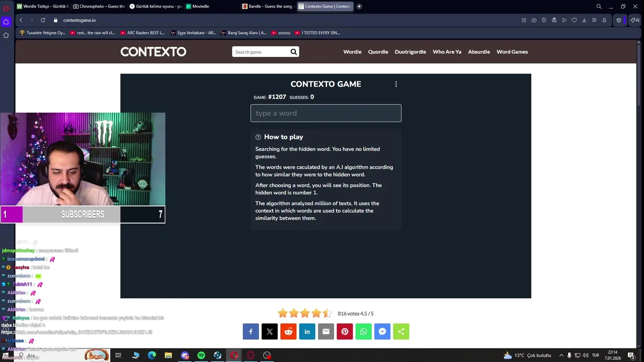Open the I TESTED EVERY SIN... bookmark

[x=317, y=33]
